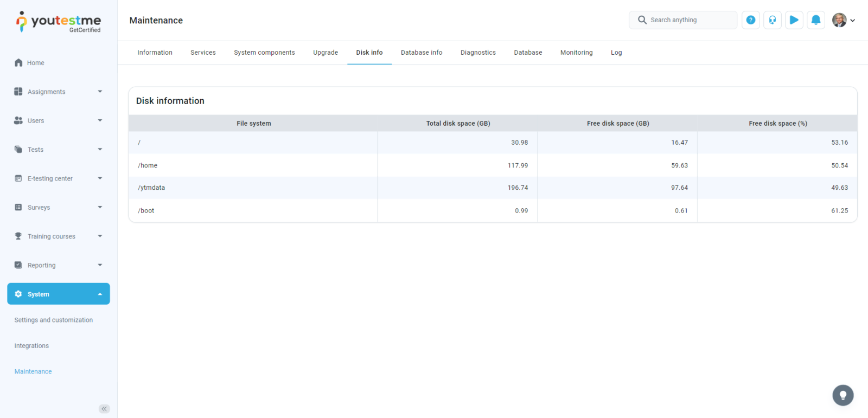Screen dimensions: 868x418
Task: Collapse the sidebar with double-chevron icon
Action: (x=104, y=409)
